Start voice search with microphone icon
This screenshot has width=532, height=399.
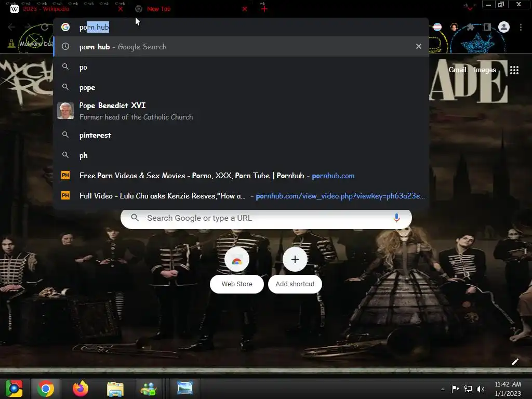point(396,218)
